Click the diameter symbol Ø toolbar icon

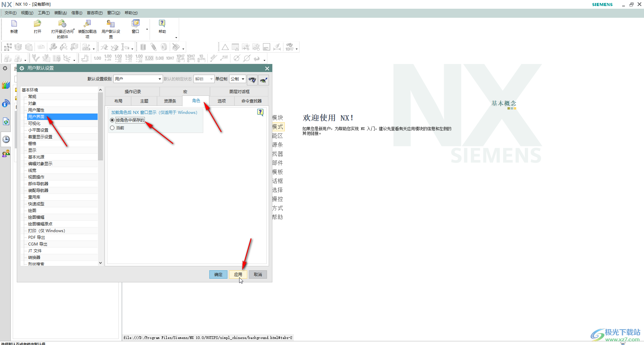[236, 58]
